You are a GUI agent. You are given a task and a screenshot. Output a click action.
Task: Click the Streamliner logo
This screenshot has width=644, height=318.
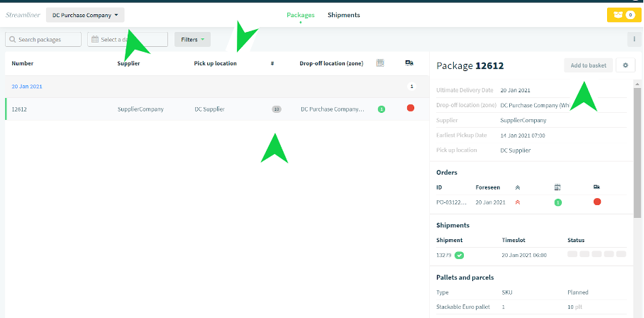click(x=23, y=15)
